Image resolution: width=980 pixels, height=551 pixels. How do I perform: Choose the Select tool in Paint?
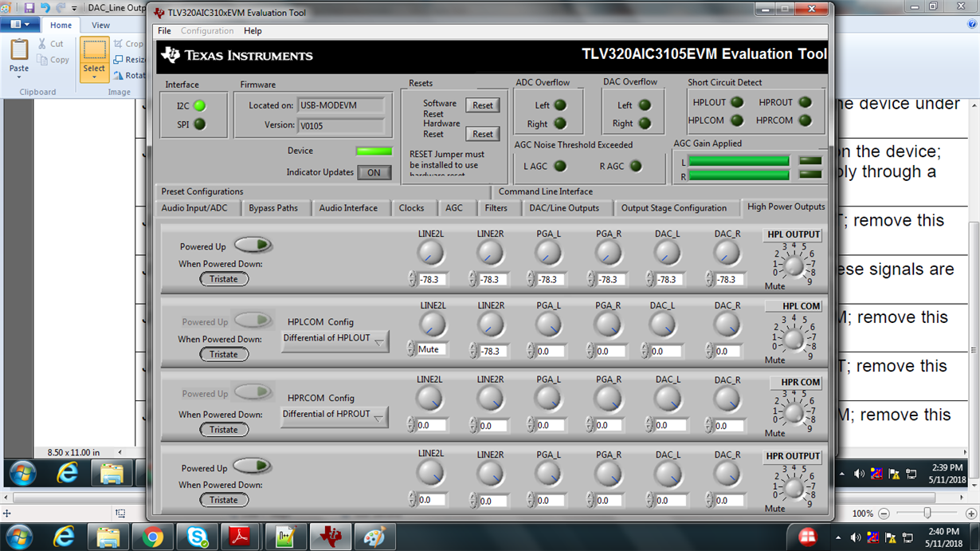click(94, 58)
